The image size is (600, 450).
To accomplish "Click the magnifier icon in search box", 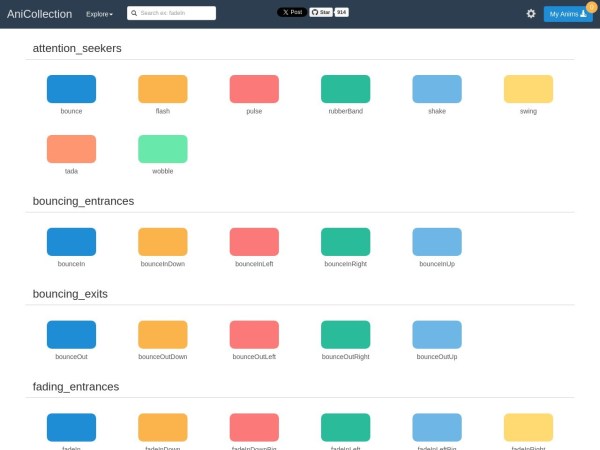I will pyautogui.click(x=134, y=14).
